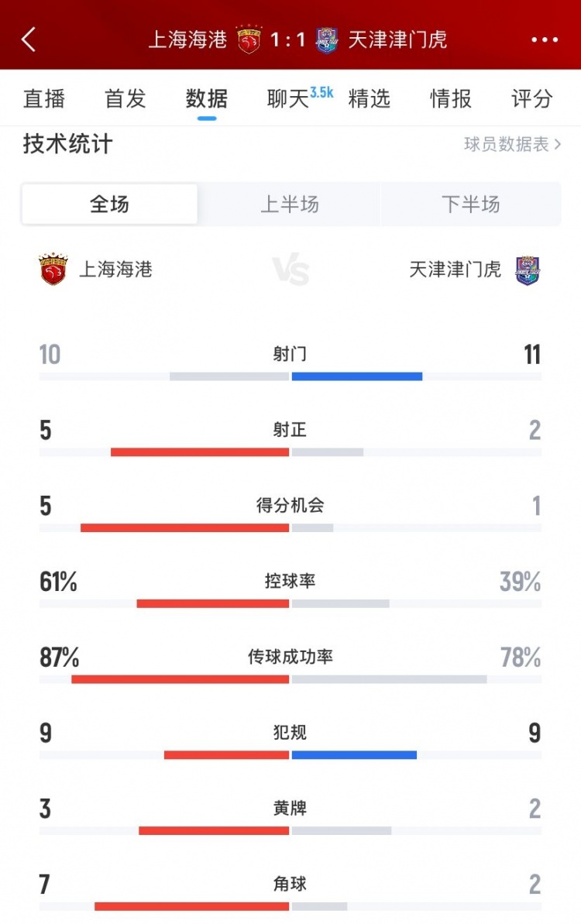Tap Shanghai Port logo beside team name

point(53,270)
